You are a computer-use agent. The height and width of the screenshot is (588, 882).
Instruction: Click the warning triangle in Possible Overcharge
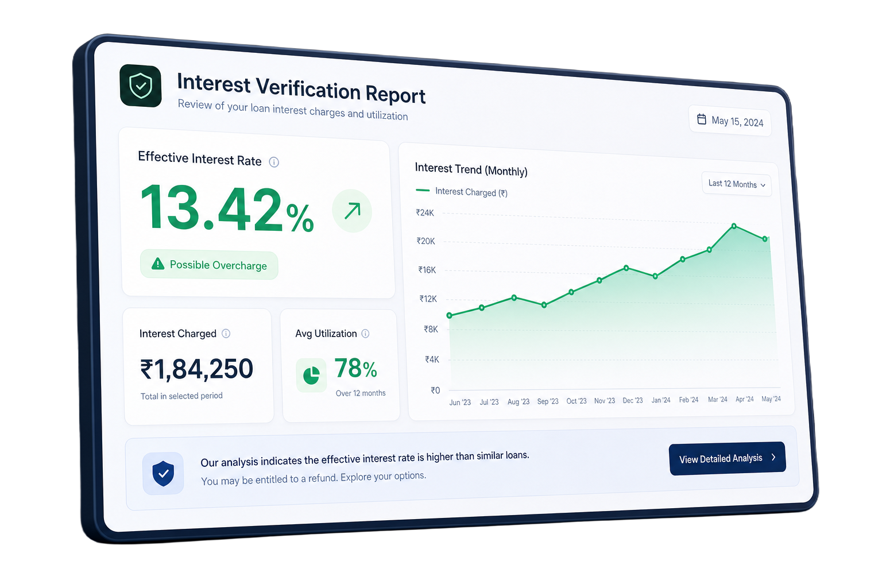(157, 264)
